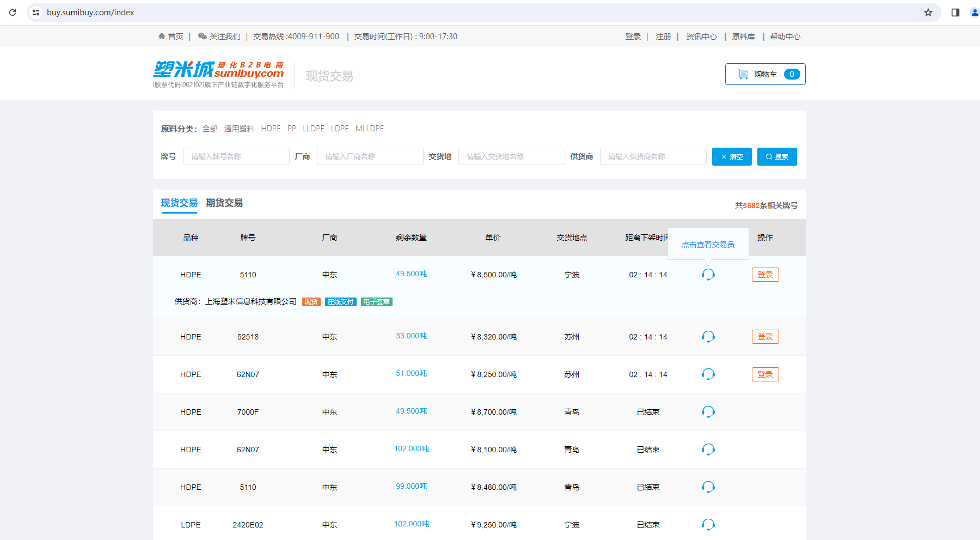Click the home icon beside 首页
This screenshot has height=540, width=980.
[162, 36]
